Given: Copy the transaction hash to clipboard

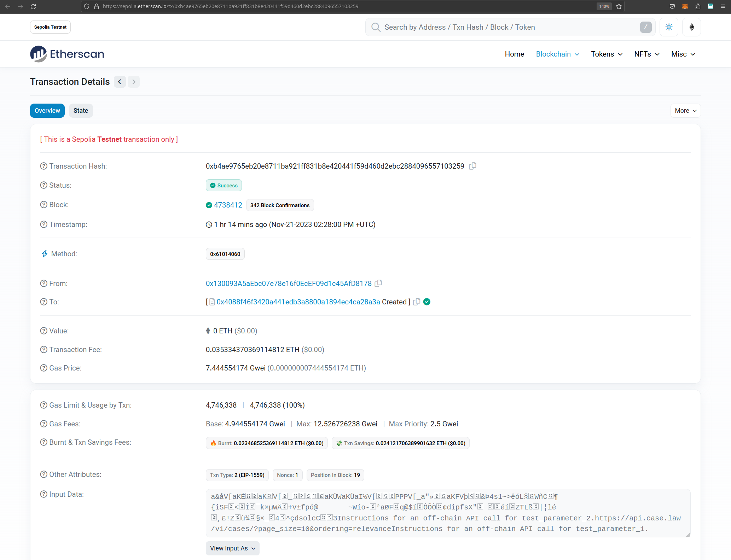Looking at the screenshot, I should click(x=472, y=166).
